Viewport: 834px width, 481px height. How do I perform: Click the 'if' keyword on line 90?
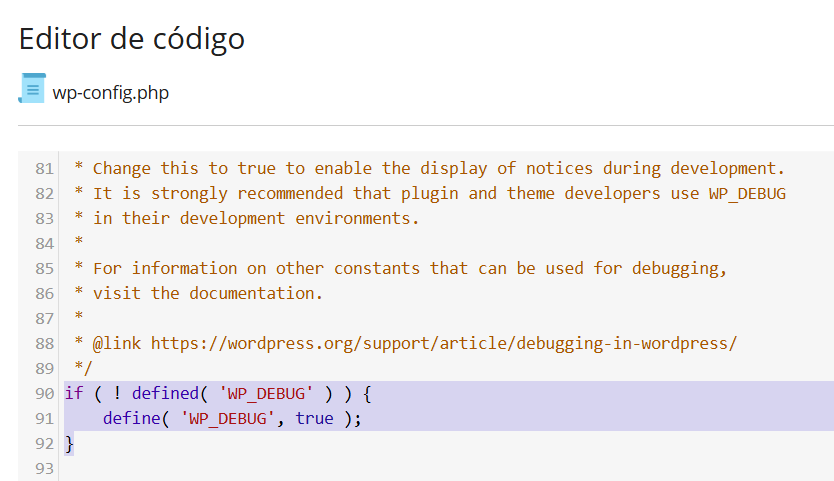click(x=74, y=393)
